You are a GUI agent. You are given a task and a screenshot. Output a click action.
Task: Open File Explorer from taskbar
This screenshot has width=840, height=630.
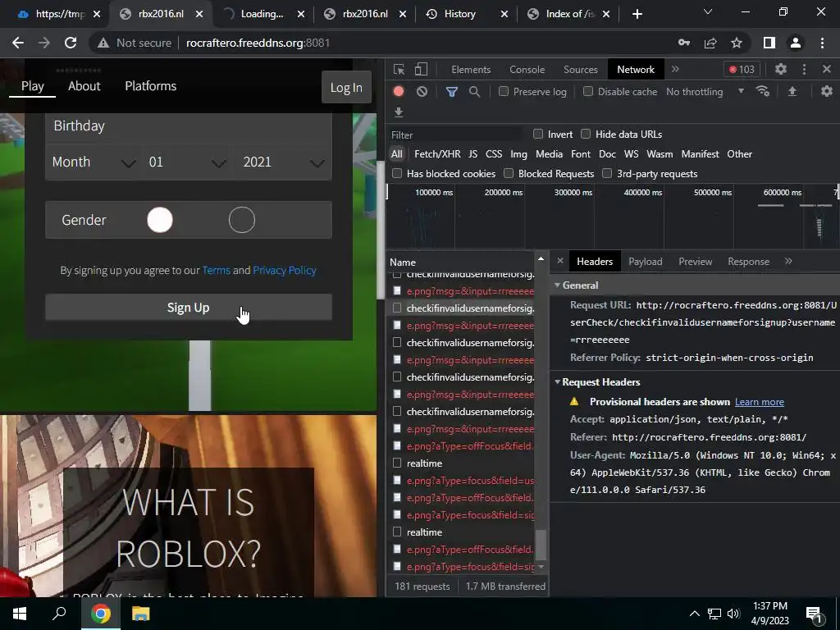point(141,614)
